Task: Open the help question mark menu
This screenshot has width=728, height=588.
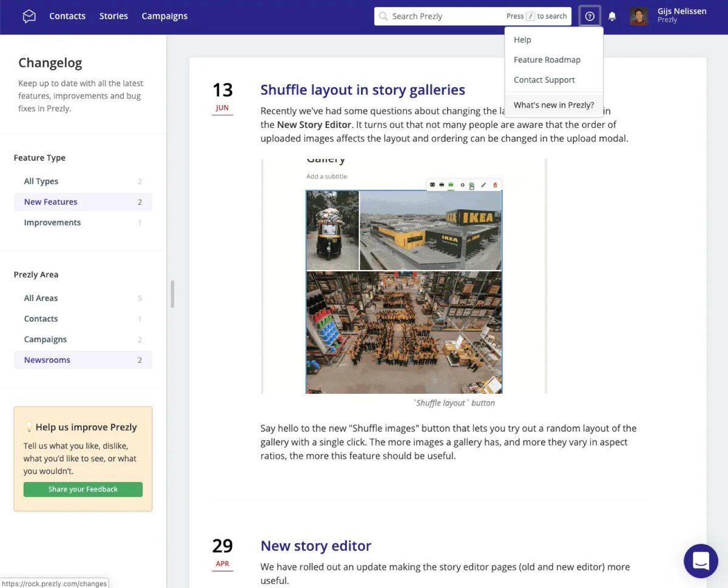Action: pos(590,16)
